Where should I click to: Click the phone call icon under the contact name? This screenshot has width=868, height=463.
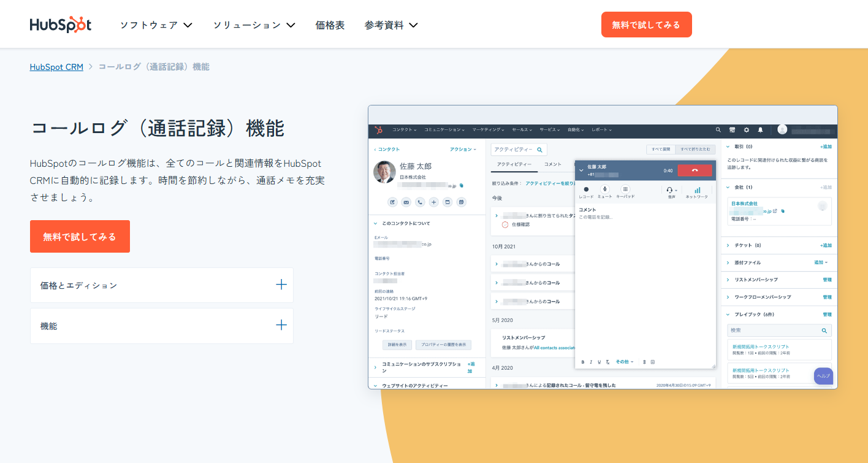420,202
